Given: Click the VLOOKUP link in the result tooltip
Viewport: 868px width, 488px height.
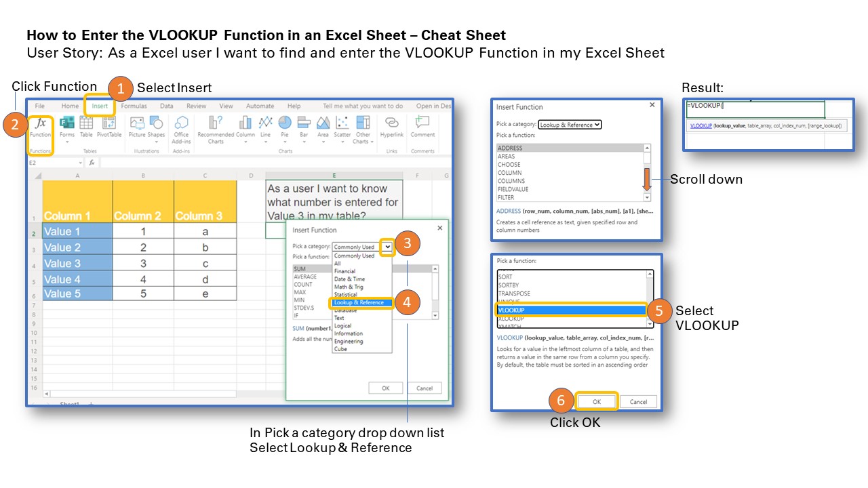Looking at the screenshot, I should [x=701, y=126].
